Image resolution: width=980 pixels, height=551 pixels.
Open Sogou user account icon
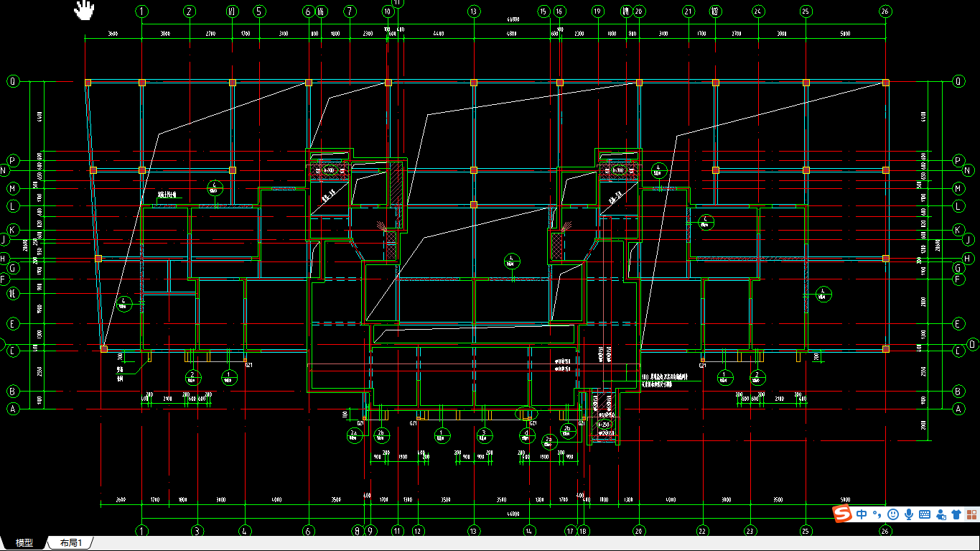click(x=941, y=514)
